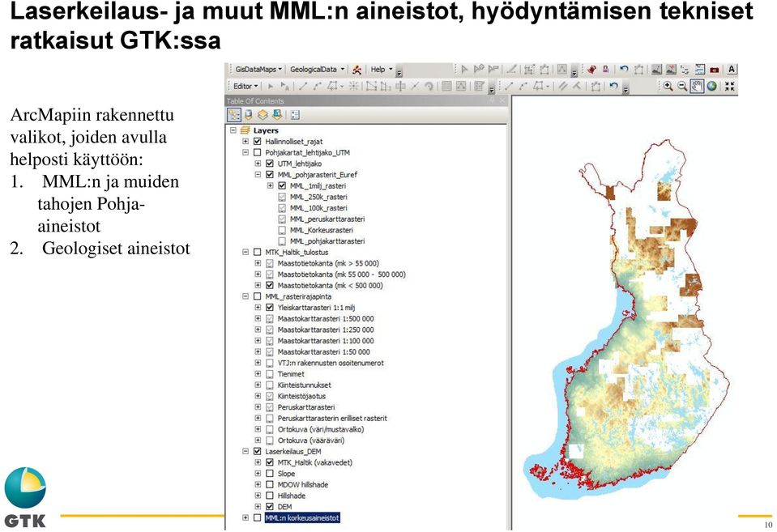The height and width of the screenshot is (532, 777).
Task: Select VTJ:n rakennusten osoitenumerot layer name
Action: (331, 363)
